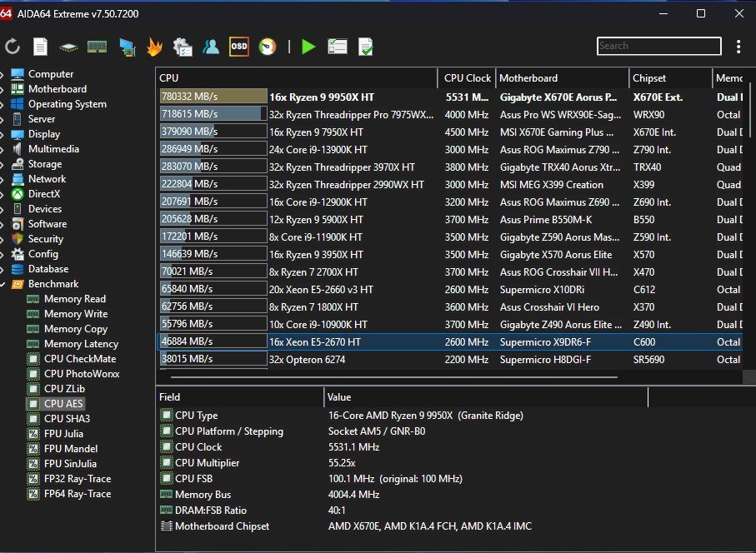The height and width of the screenshot is (553, 756).
Task: Open the OSD panel toolbar icon
Action: tap(239, 47)
